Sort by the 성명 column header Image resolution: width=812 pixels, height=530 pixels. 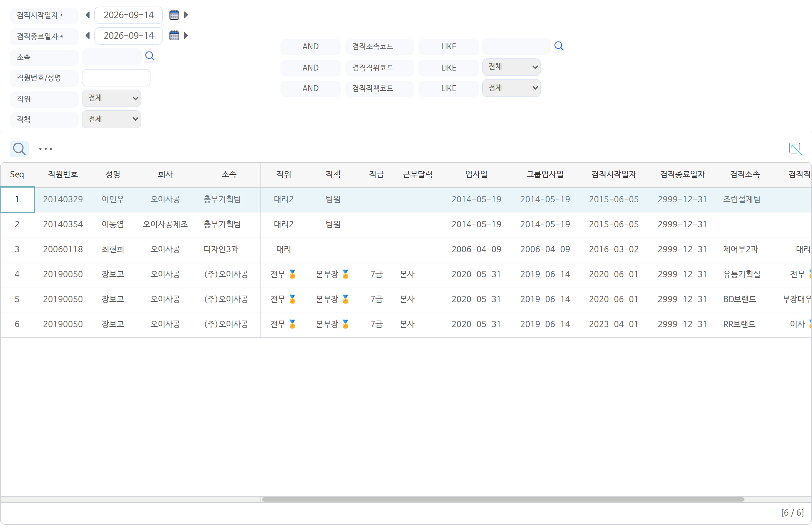(x=113, y=174)
